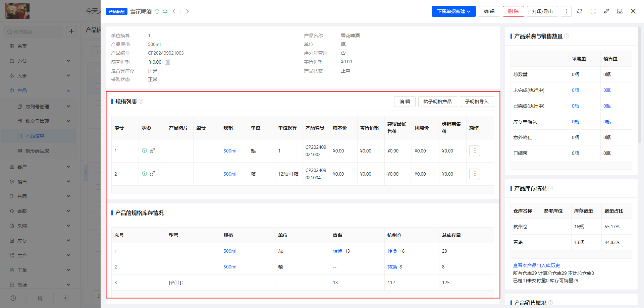The height and width of the screenshot is (308, 644).
Task: Expand the 合同 sidebar menu
Action: click(x=40, y=196)
